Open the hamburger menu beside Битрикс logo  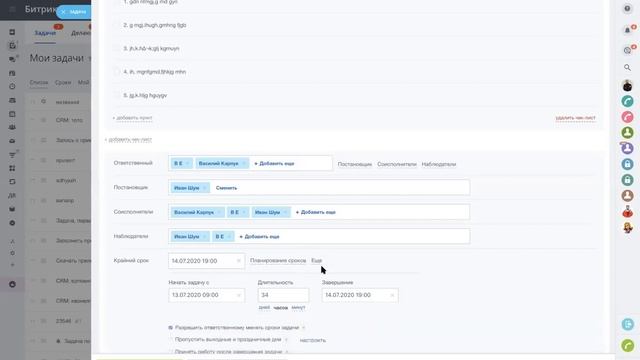[x=12, y=9]
